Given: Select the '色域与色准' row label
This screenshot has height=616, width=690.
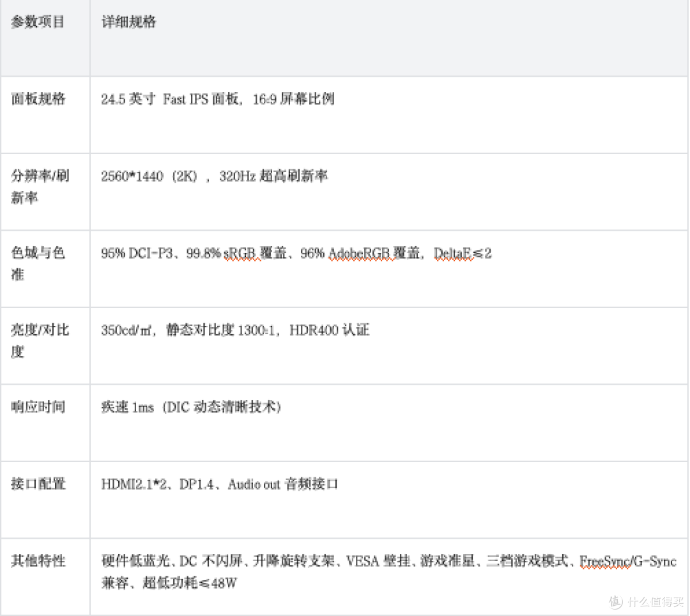Looking at the screenshot, I should pyautogui.click(x=38, y=263).
